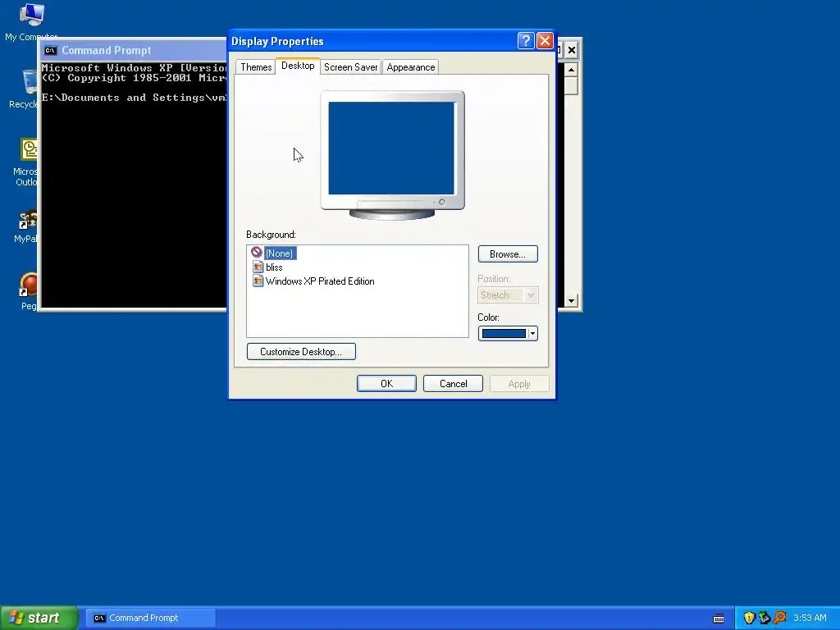Click the Apply button
The image size is (840, 630).
point(519,384)
